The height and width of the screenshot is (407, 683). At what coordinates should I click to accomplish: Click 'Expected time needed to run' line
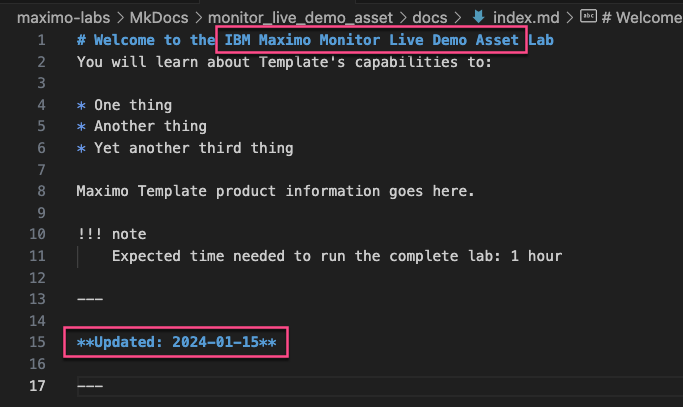pos(337,256)
